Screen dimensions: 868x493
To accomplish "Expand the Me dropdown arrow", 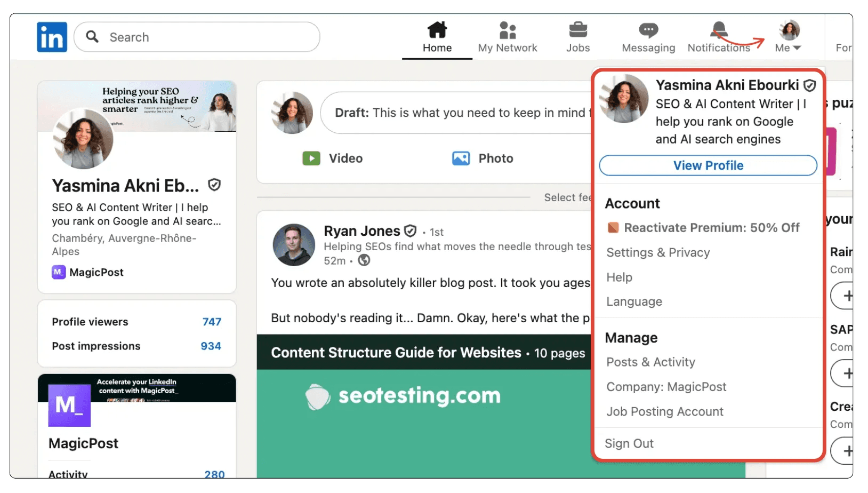I will point(797,48).
